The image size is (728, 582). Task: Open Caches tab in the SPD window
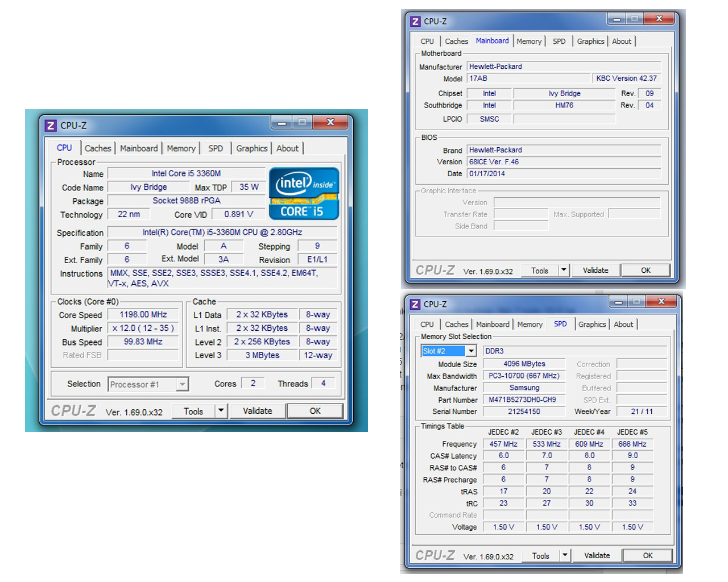[x=456, y=325]
